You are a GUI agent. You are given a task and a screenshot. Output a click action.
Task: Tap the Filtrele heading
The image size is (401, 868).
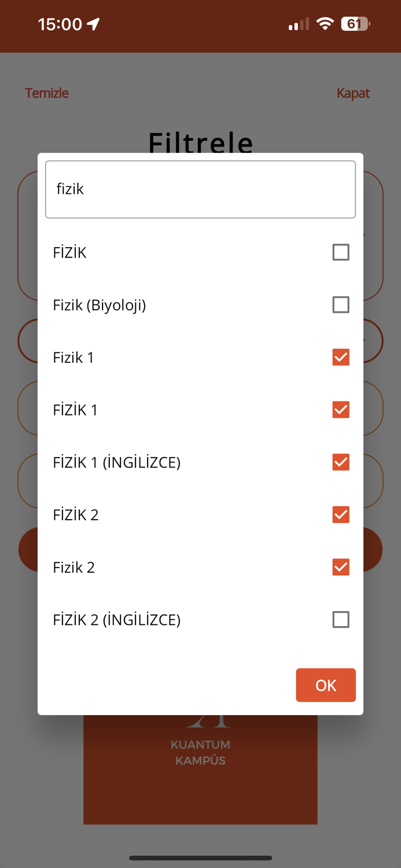pos(200,142)
